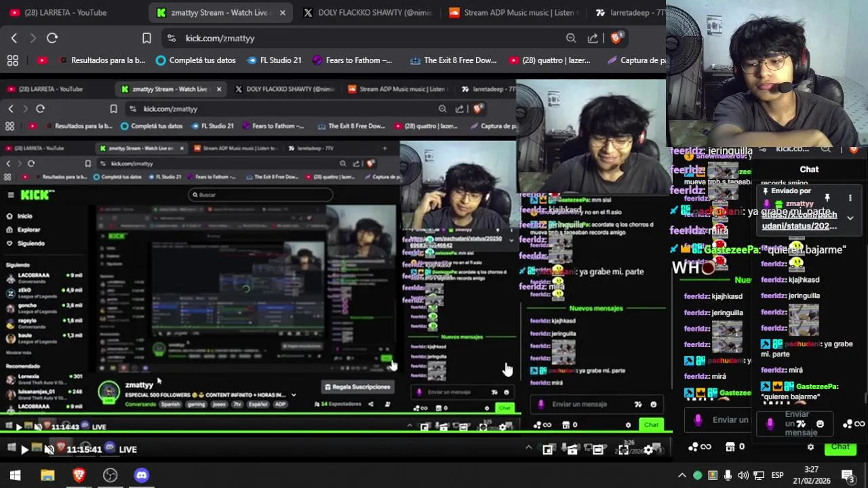Image resolution: width=868 pixels, height=488 pixels.
Task: Open Brave browser from the taskbar
Action: coord(79,475)
